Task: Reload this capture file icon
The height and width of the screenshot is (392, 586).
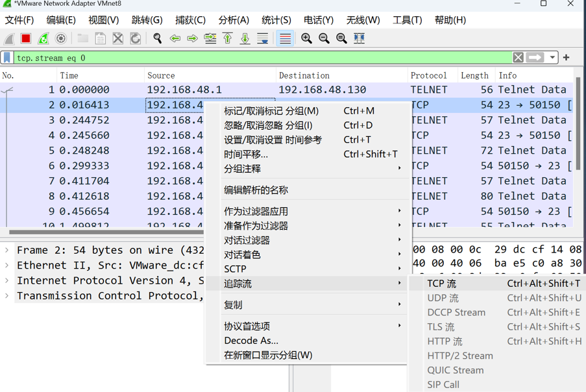Action: (x=135, y=38)
